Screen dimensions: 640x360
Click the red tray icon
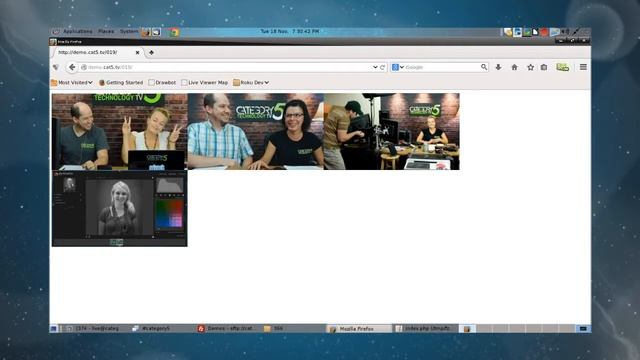click(544, 32)
